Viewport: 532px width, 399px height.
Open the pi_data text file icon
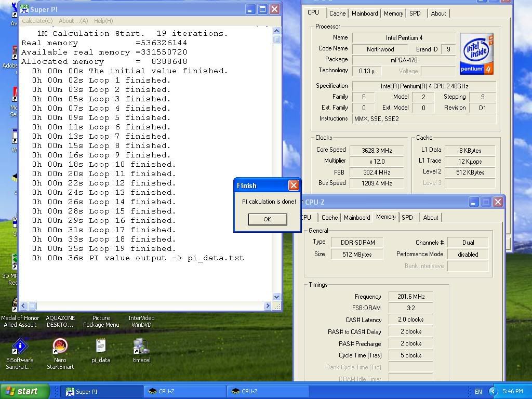(101, 347)
